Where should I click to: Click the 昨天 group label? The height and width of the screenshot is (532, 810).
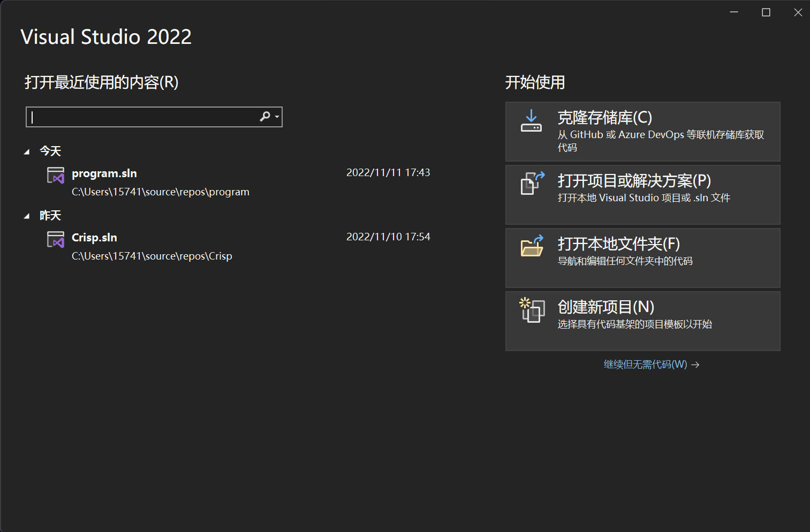tap(50, 215)
